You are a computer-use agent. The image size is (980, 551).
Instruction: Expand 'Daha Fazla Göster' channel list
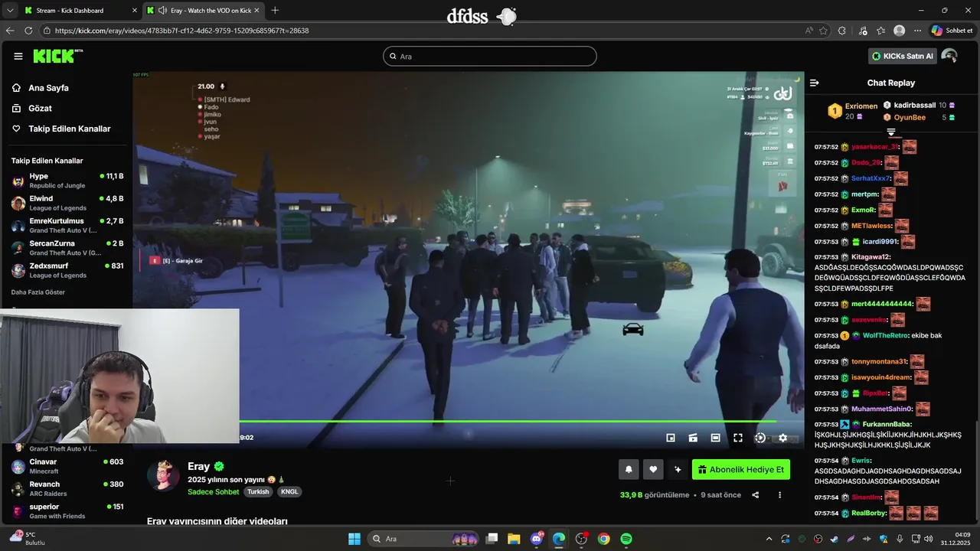(38, 292)
